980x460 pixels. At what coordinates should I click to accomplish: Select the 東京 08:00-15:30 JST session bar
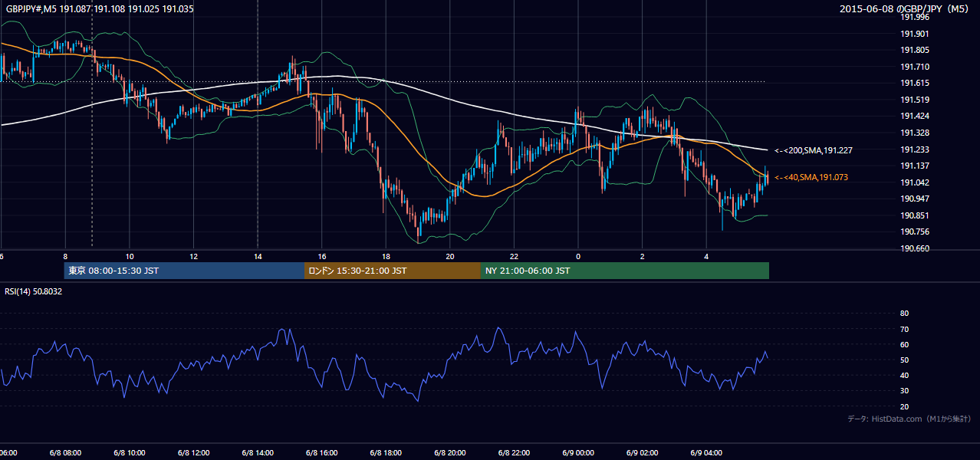(184, 271)
